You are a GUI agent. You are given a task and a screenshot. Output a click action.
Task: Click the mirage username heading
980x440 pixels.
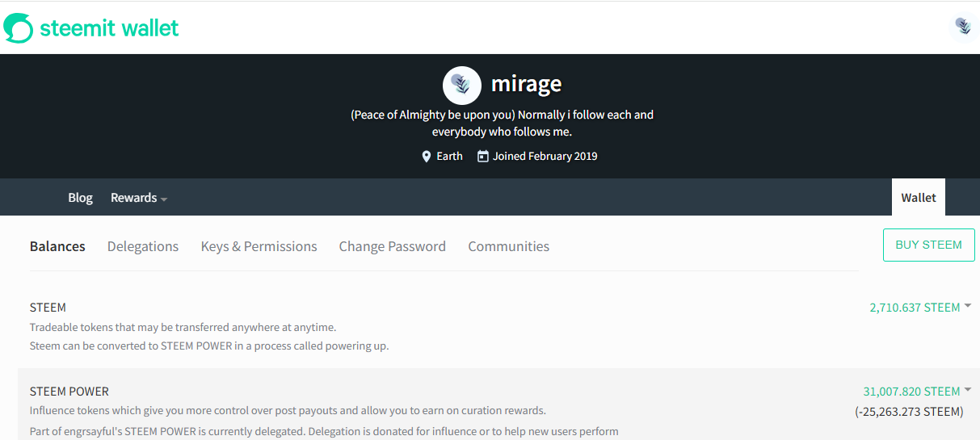tap(527, 83)
